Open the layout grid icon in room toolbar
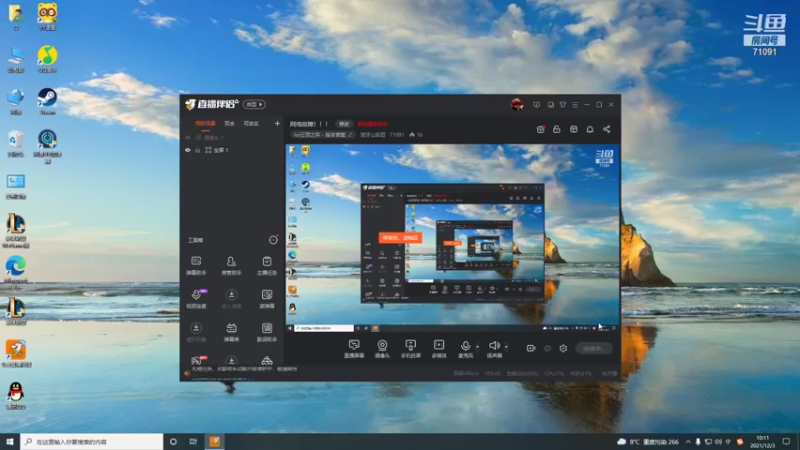 click(x=573, y=130)
